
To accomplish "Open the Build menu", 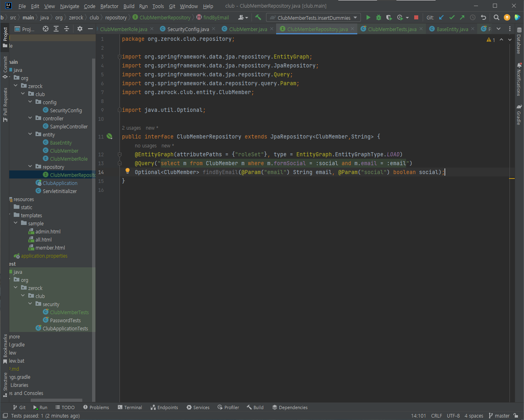I will coord(129,6).
